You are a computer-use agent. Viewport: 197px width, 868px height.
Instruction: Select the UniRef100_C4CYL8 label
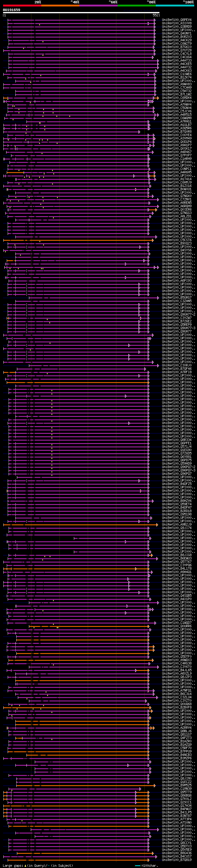coord(177,54)
